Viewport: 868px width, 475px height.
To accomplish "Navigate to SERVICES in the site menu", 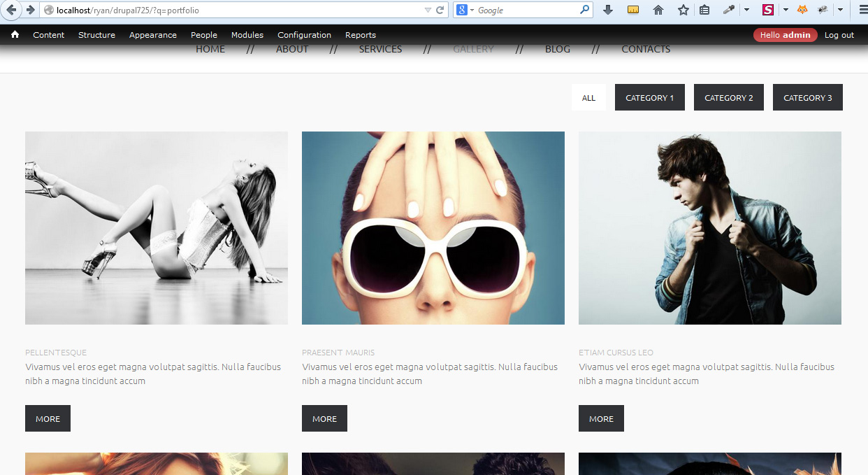I will coord(380,49).
